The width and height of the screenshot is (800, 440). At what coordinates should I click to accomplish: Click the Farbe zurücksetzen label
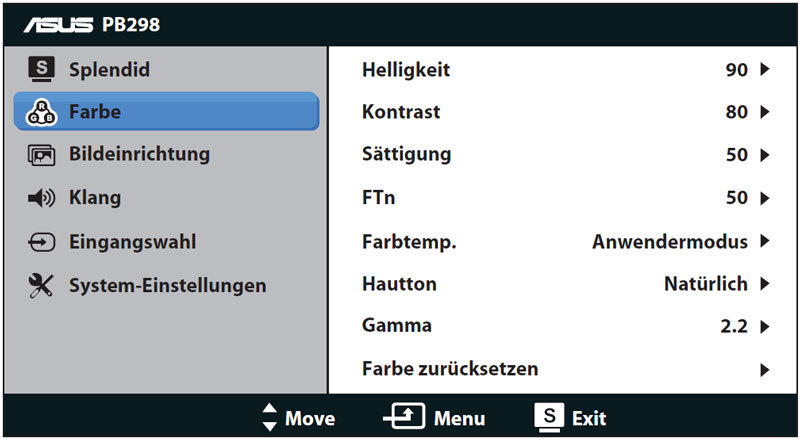tap(450, 368)
